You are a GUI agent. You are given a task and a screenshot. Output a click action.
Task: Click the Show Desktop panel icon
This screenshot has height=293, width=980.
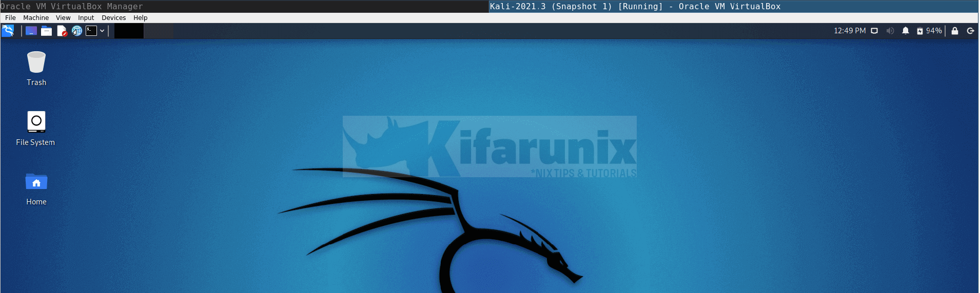31,31
